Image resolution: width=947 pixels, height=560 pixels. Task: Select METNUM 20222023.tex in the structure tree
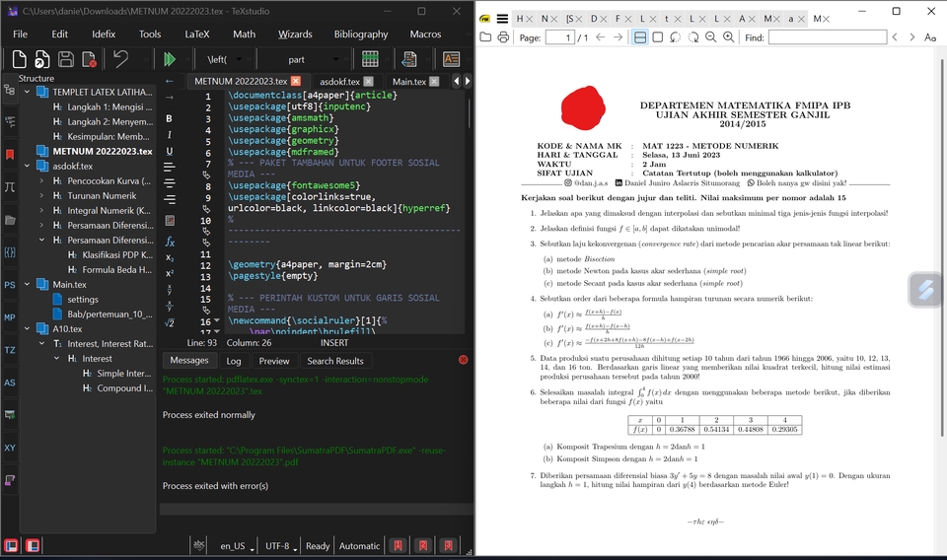[x=102, y=151]
